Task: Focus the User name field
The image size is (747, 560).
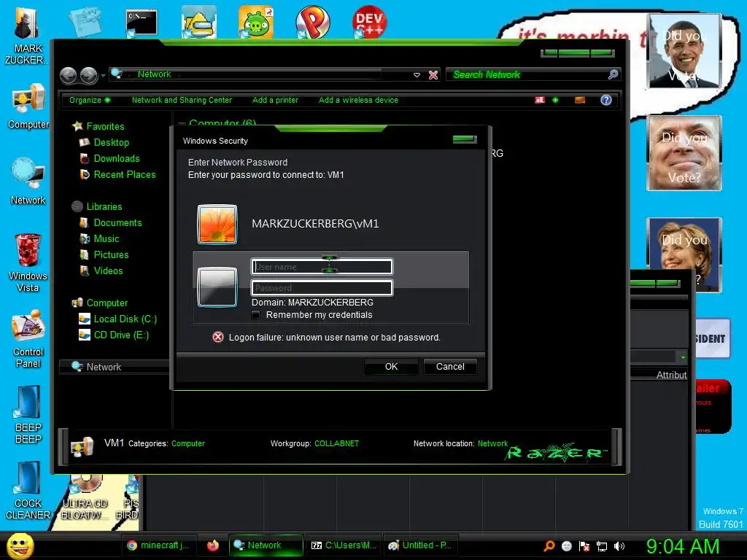Action: pyautogui.click(x=322, y=267)
